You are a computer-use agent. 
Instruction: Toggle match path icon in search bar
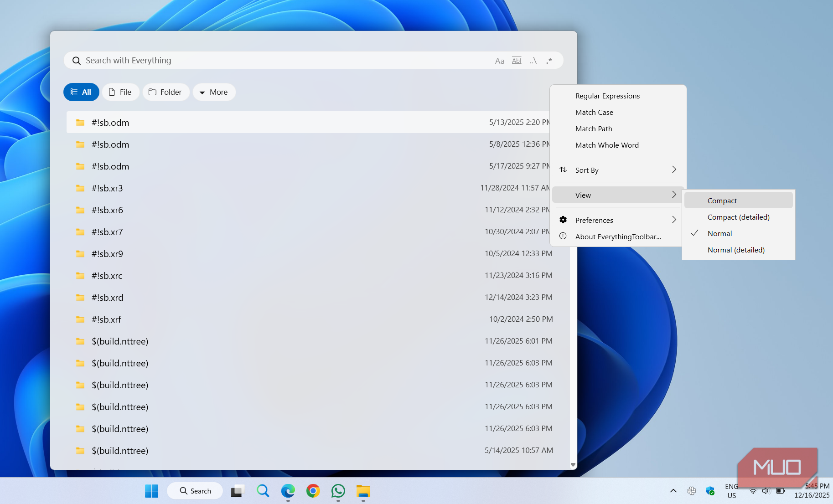(533, 61)
